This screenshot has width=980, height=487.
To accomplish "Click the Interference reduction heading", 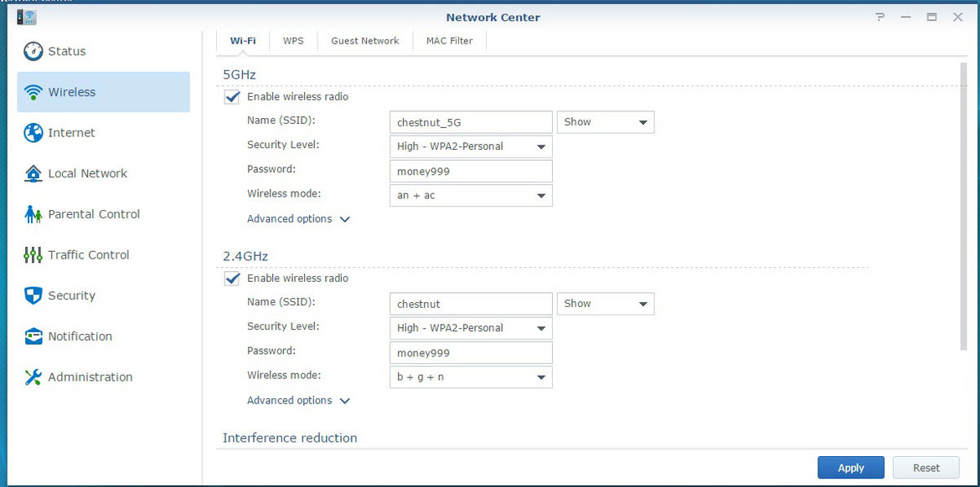I will click(x=290, y=438).
